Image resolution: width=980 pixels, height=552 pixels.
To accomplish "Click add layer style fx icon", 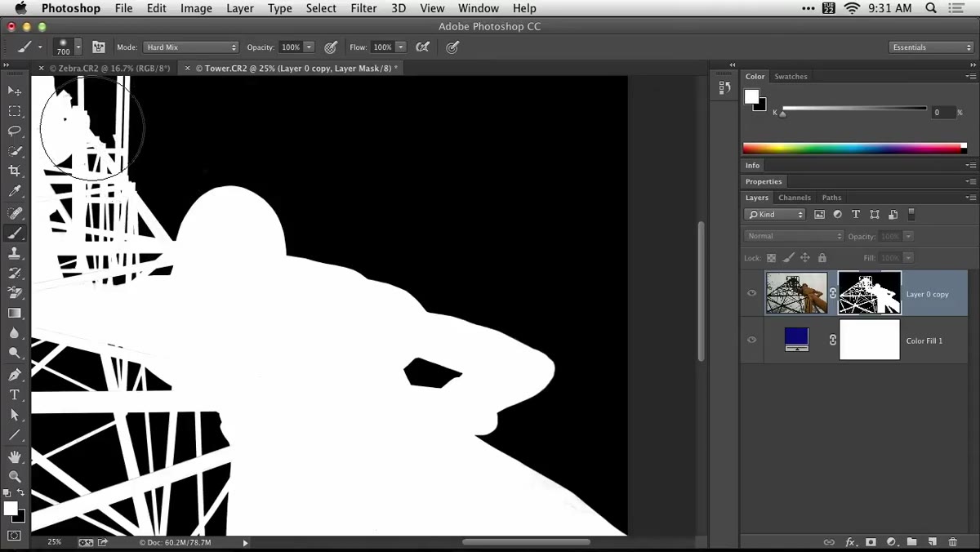I will click(x=850, y=542).
